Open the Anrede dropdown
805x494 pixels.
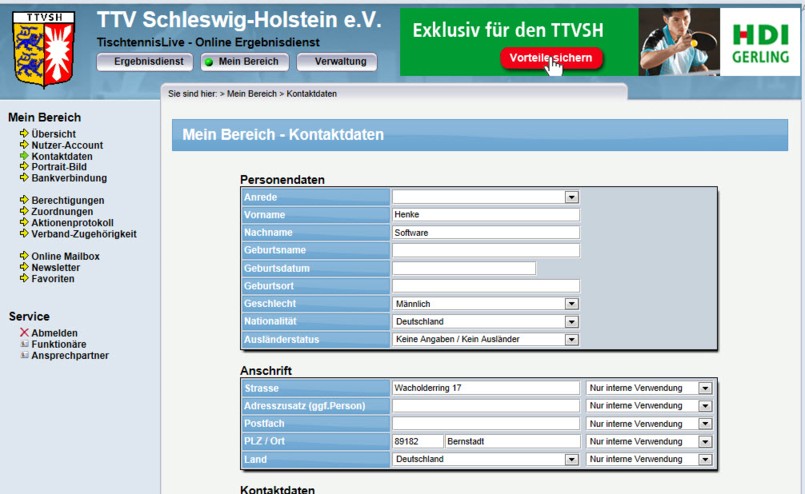click(571, 197)
